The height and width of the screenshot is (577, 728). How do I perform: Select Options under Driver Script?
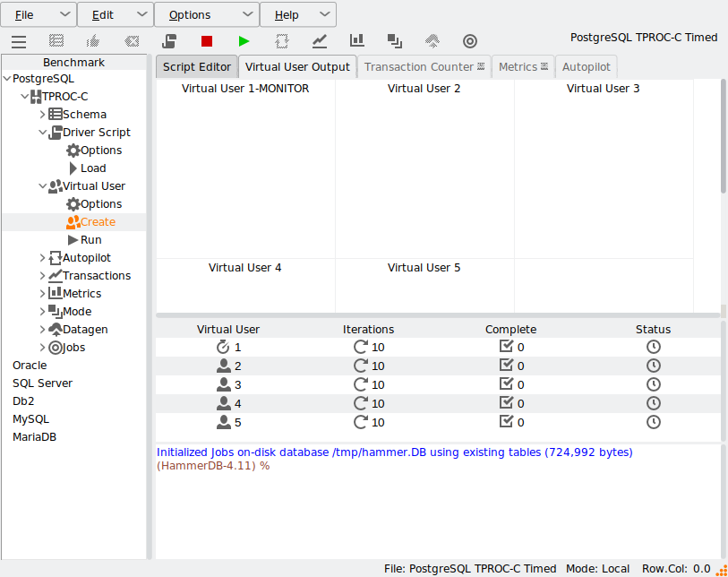[x=94, y=151]
